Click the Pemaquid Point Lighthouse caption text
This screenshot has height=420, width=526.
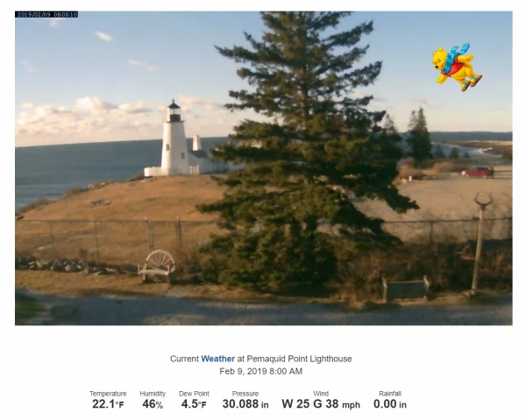[x=299, y=359]
